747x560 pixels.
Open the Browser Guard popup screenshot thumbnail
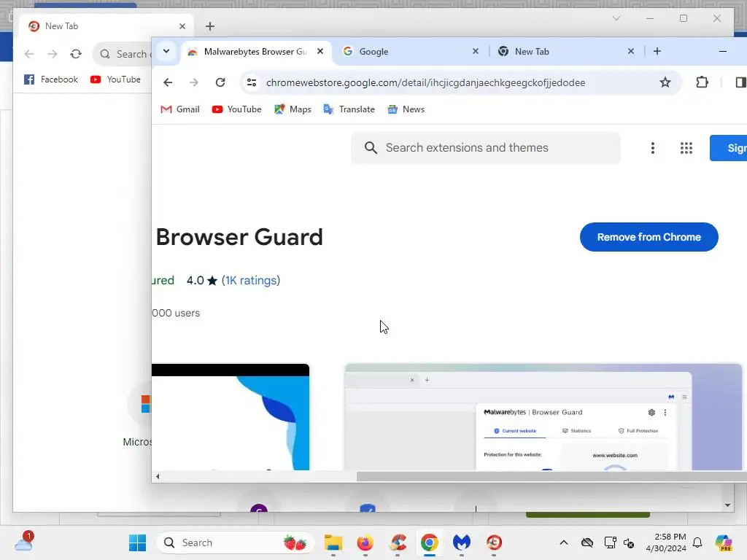tap(543, 417)
